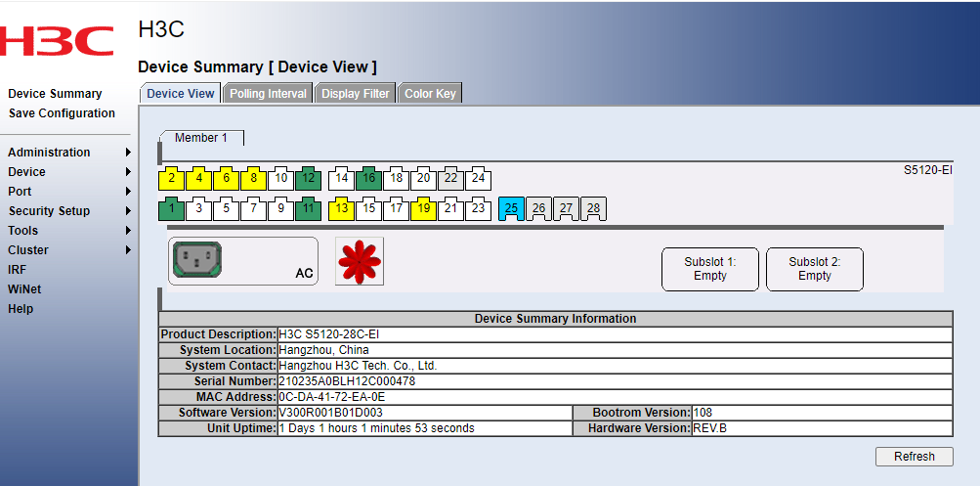The width and height of the screenshot is (980, 486).
Task: Click port 10 icon
Action: pos(281,179)
